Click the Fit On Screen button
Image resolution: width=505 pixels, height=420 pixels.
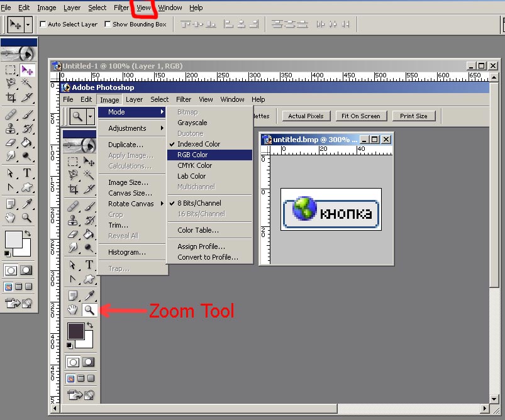361,116
